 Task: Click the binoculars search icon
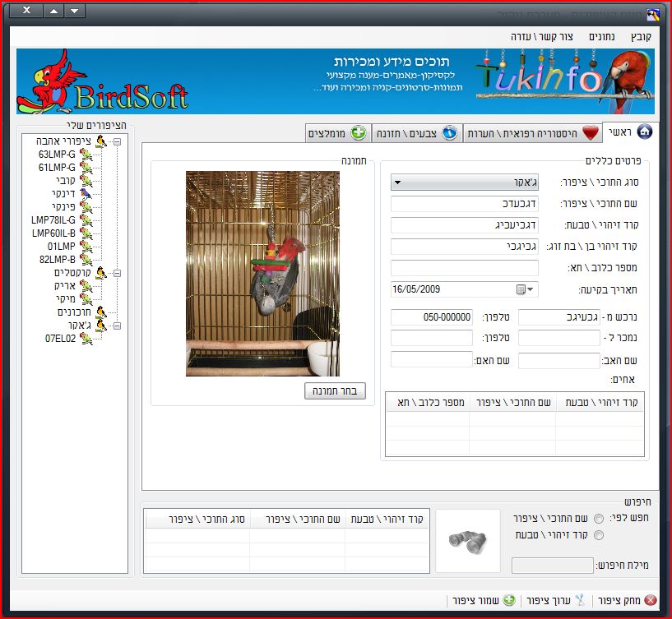click(x=467, y=539)
